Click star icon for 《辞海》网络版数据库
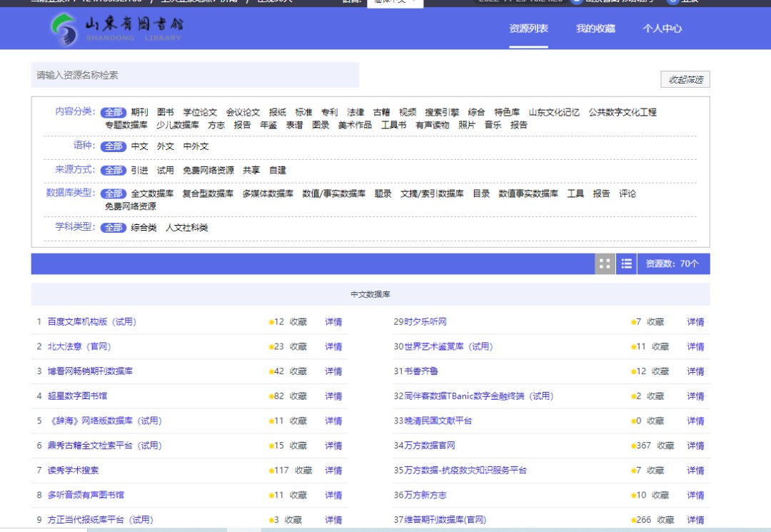771x532 pixels. coord(271,421)
